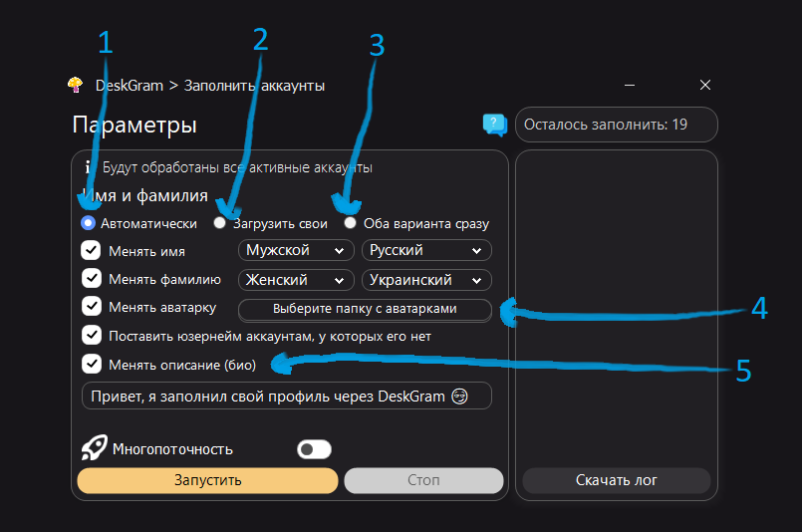This screenshot has height=532, width=802.
Task: Click the info icon beside active accounts notice
Action: point(88,168)
